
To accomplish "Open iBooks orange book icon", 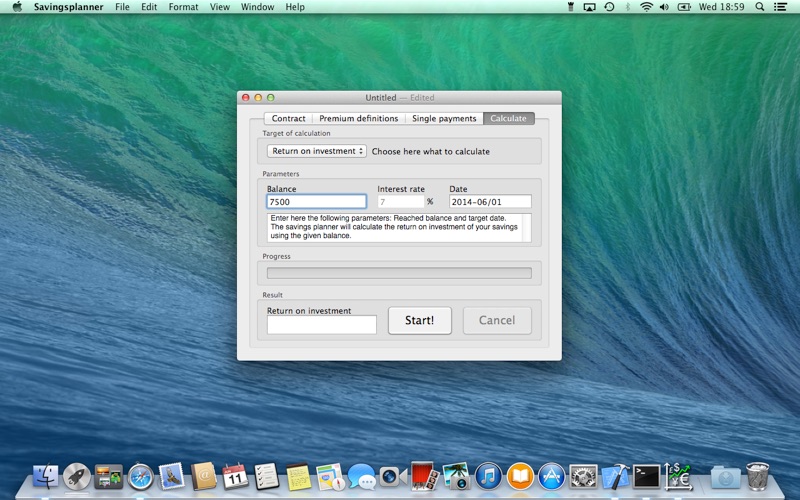I will pyautogui.click(x=520, y=477).
